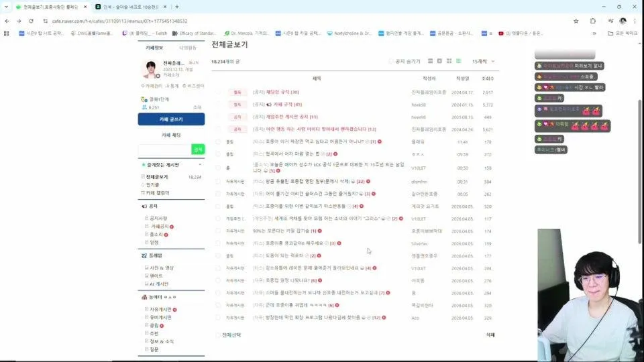Click the page vertical scrollbar
The image size is (644, 362).
[640, 172]
